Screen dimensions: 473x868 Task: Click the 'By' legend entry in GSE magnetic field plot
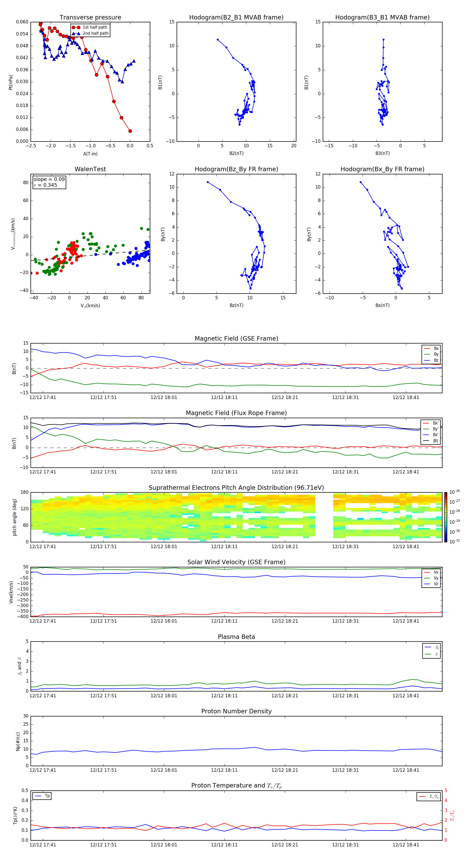click(431, 354)
